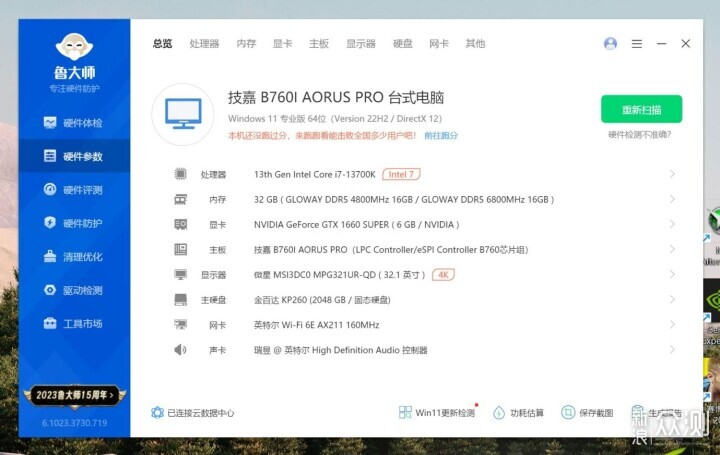Click the NVIDIA GeForce GTX 1660 SUPER text
Screen dimensions: 720x455
tap(356, 225)
